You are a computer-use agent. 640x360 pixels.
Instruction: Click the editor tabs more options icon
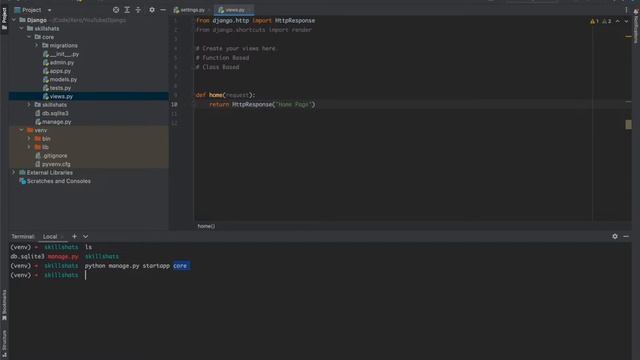pyautogui.click(x=626, y=10)
